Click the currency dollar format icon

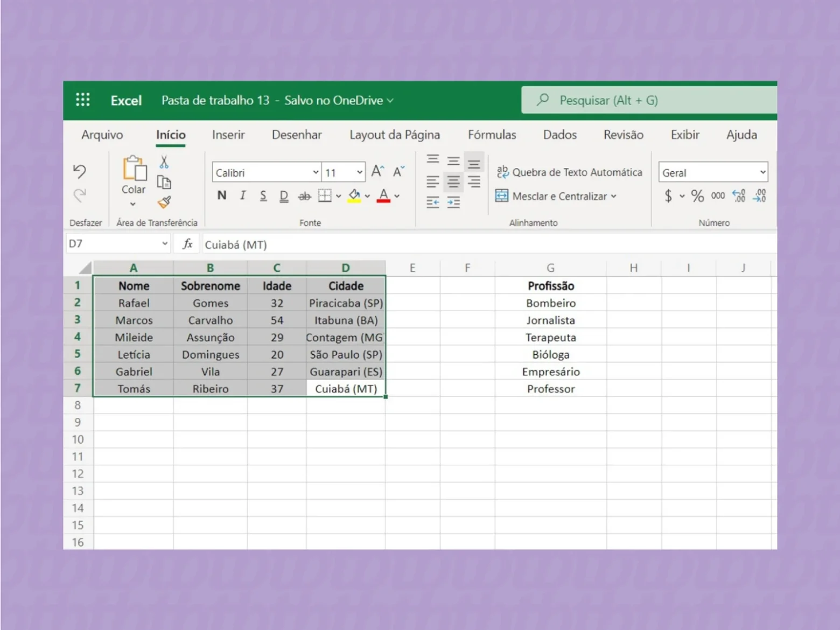[668, 195]
